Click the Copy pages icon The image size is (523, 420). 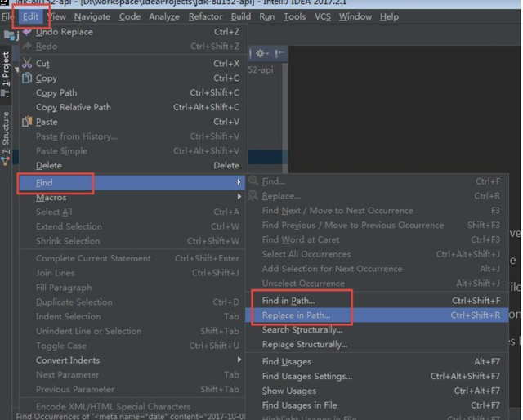point(27,78)
